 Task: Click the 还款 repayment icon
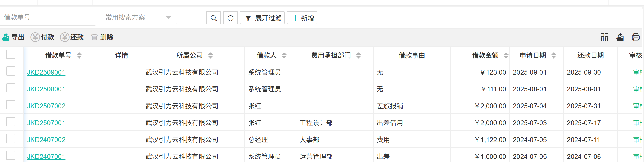point(65,37)
